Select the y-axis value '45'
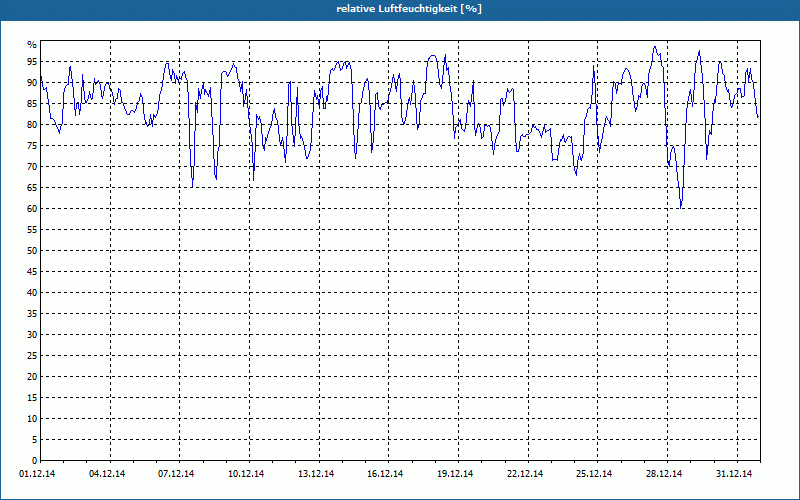The height and width of the screenshot is (500, 800). tap(32, 271)
